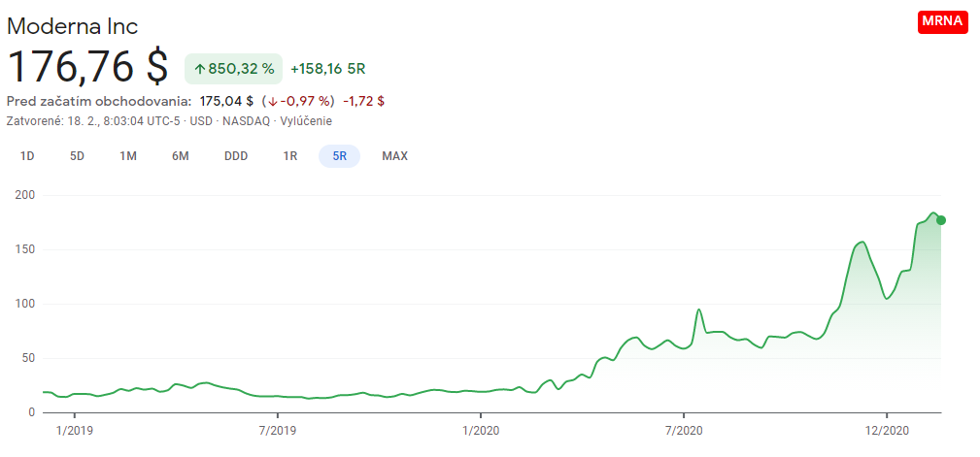This screenshot has height=457, width=980.
Task: Click the pre-market price 175,04 $
Action: (226, 101)
